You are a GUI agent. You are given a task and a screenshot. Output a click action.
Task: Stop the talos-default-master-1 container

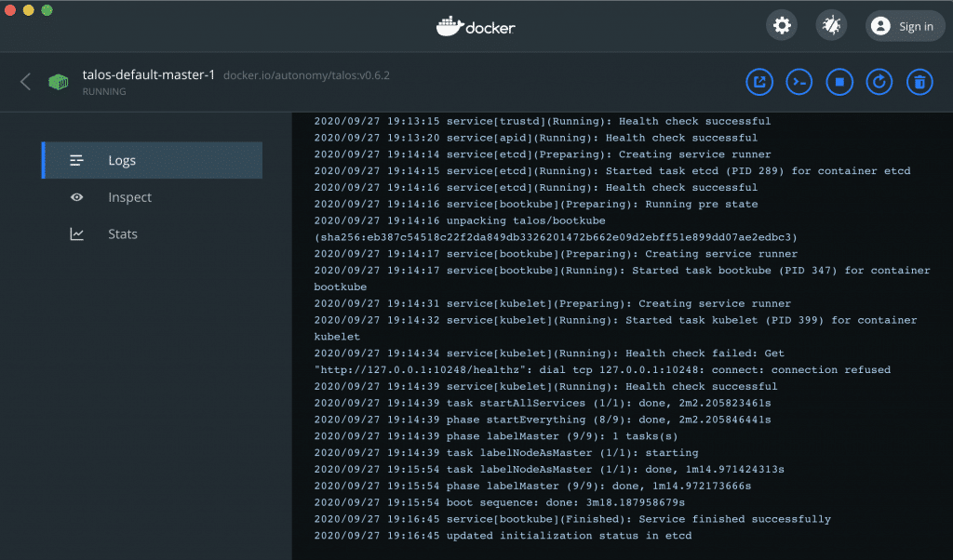pos(839,82)
